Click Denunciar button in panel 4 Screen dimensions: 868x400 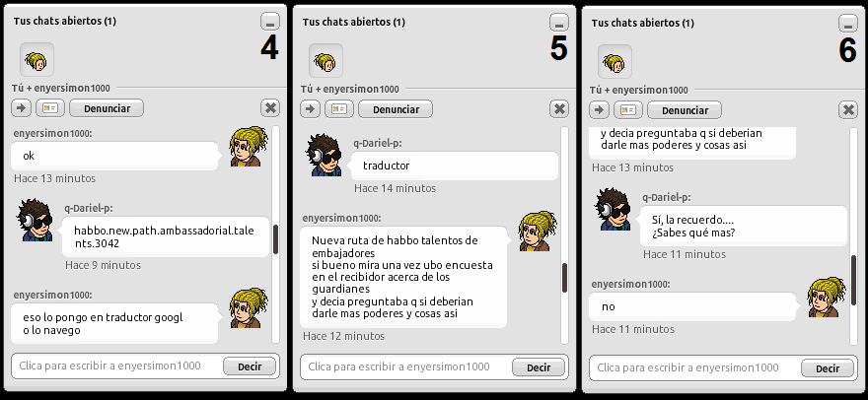(107, 108)
